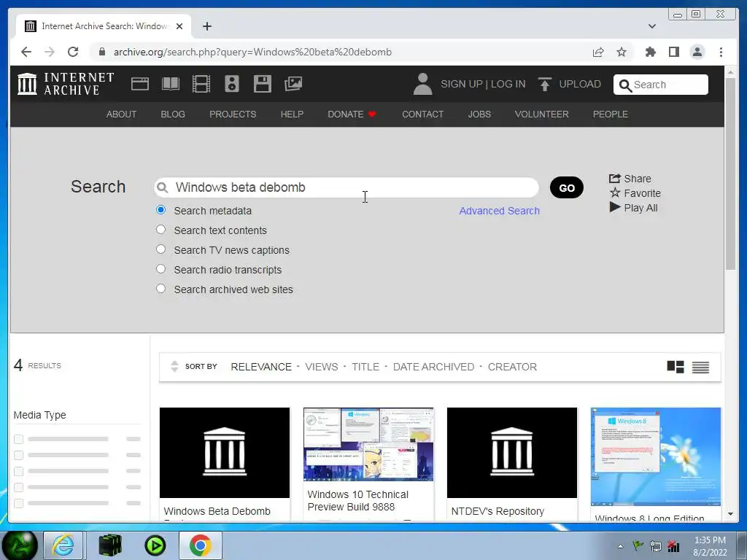The image size is (747, 560).
Task: Go back using the browser back arrow
Action: click(26, 52)
